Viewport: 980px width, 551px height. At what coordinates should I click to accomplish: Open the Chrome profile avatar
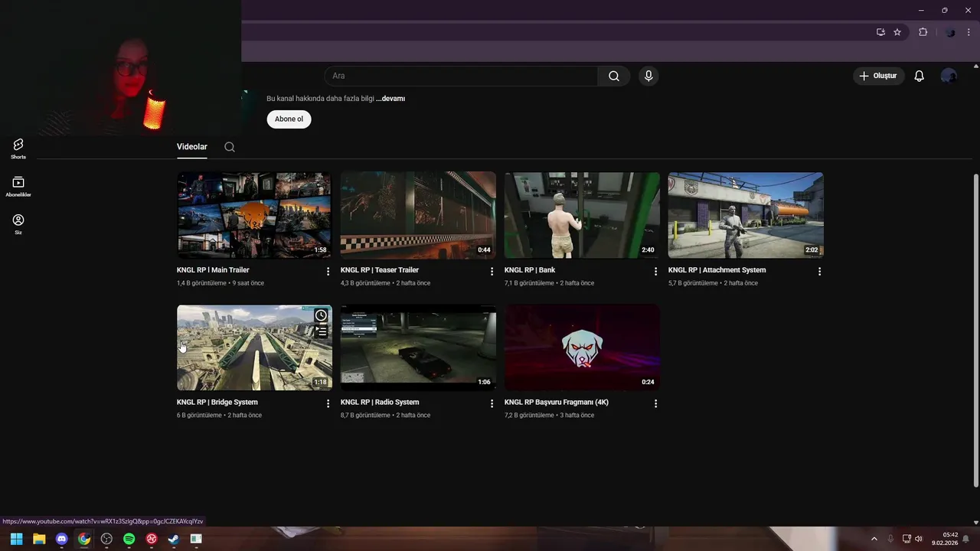[x=950, y=32]
